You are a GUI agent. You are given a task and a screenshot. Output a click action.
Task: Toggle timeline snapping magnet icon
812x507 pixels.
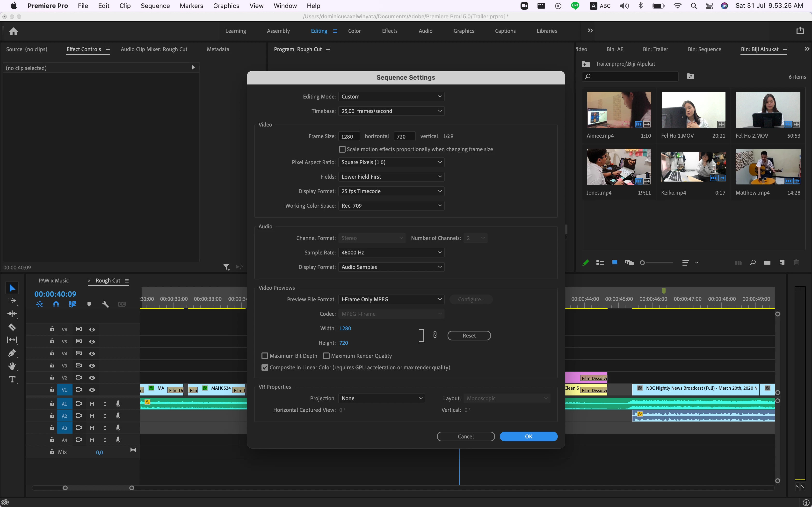[x=56, y=304]
